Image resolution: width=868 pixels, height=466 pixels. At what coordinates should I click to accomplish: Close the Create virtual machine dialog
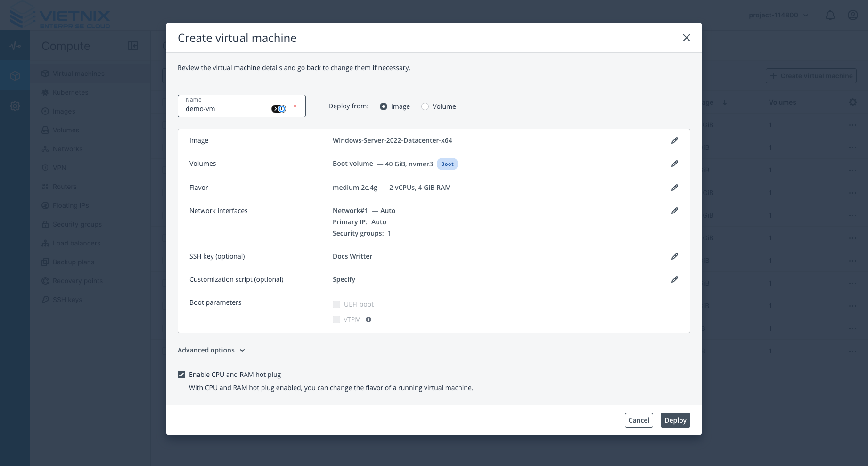tap(687, 38)
